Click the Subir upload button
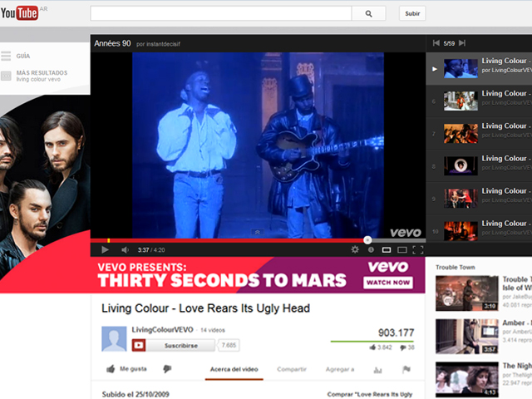This screenshot has height=399, width=532. tap(412, 13)
